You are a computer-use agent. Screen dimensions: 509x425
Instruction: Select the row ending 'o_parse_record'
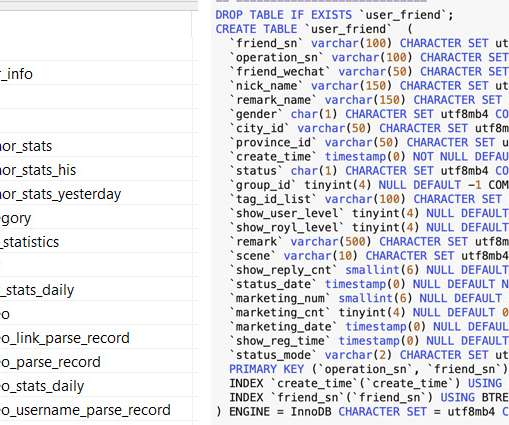[96, 362]
